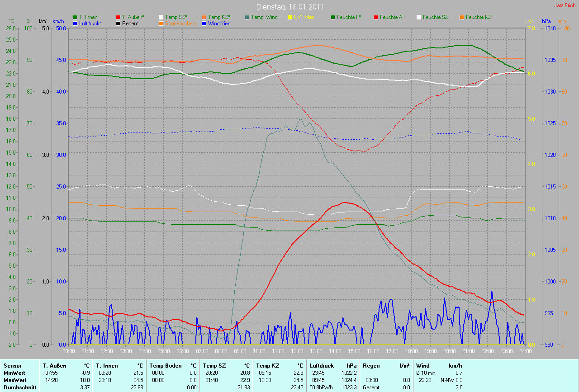Click the Temp KZ average 23.42
579x392 pixels.
point(298,387)
